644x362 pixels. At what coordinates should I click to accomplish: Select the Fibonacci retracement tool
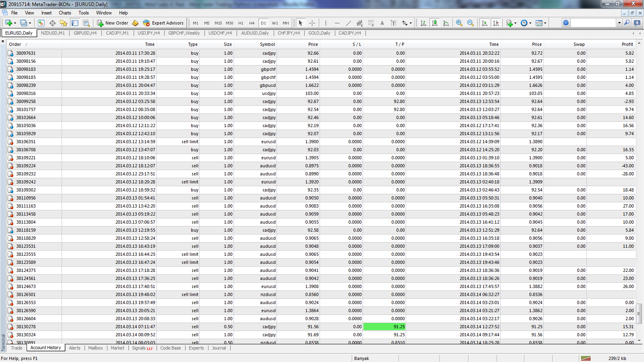coord(371,23)
